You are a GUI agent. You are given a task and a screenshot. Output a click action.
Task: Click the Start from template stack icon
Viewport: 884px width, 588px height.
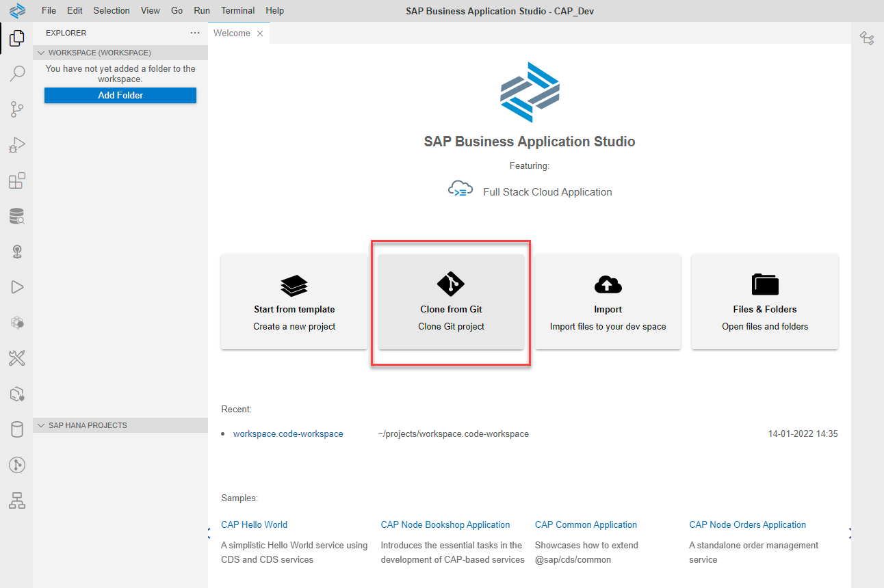click(x=294, y=285)
